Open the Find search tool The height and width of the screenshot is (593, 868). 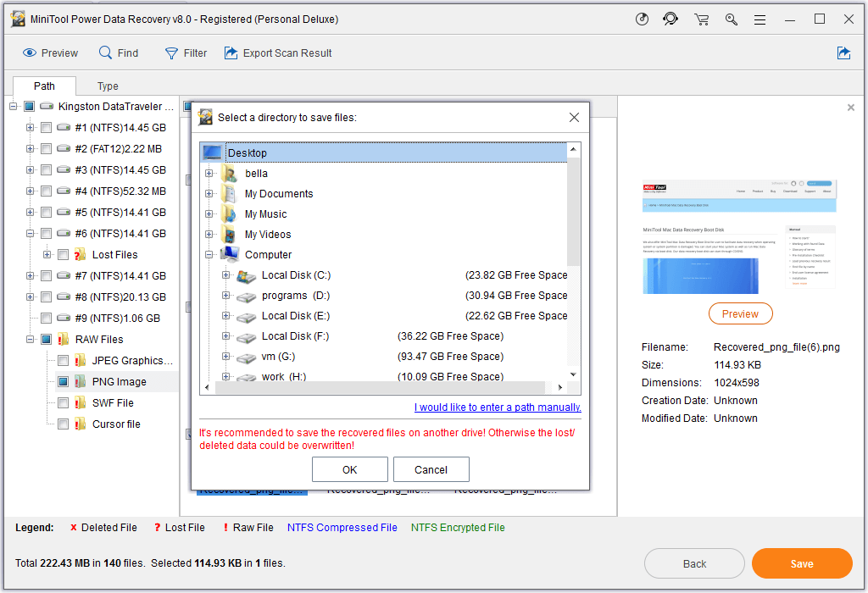[119, 53]
